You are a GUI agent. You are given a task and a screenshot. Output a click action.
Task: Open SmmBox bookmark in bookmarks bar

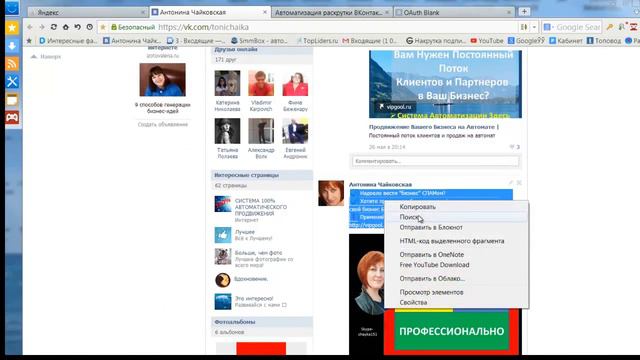(259, 40)
